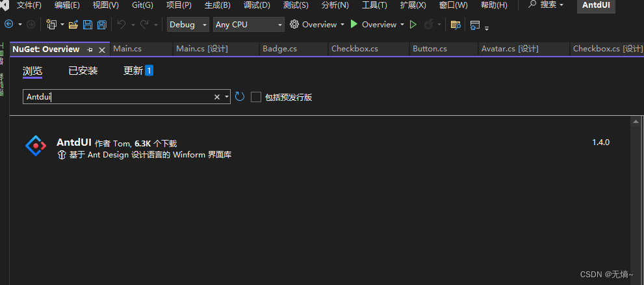Switch to the Avatar.cs [设计] tab
The height and width of the screenshot is (285, 644).
pos(524,49)
